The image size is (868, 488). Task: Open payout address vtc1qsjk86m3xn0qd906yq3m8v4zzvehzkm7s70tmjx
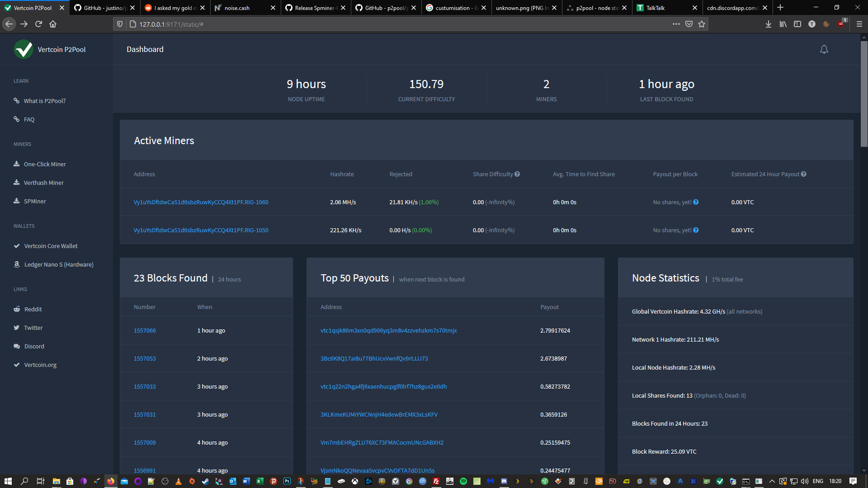click(388, 330)
